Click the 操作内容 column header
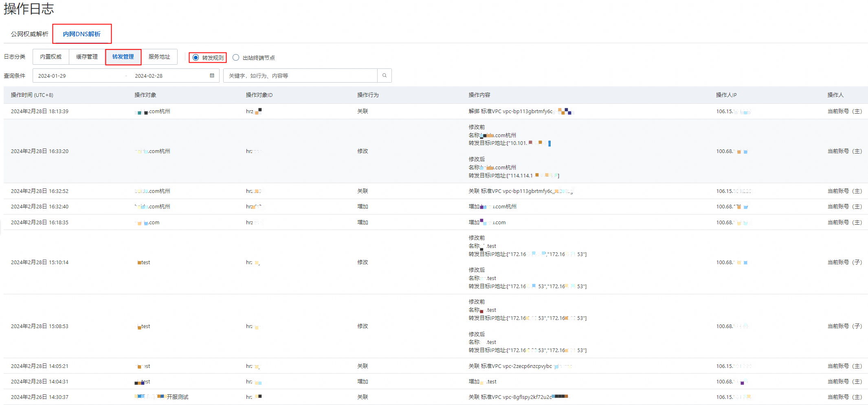The image size is (868, 405). tap(479, 95)
